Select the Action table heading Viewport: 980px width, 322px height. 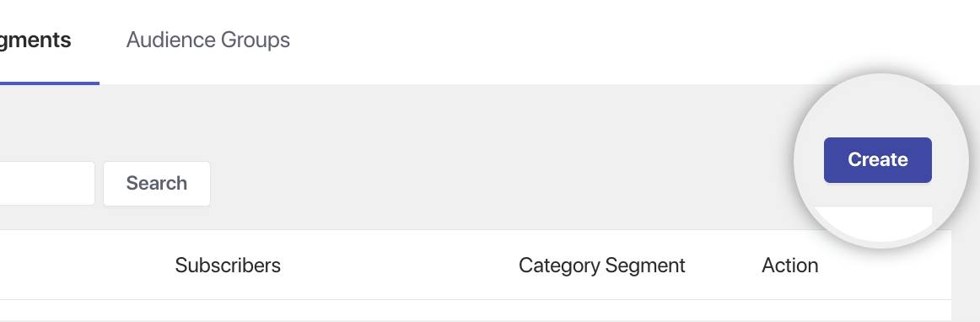(x=790, y=266)
